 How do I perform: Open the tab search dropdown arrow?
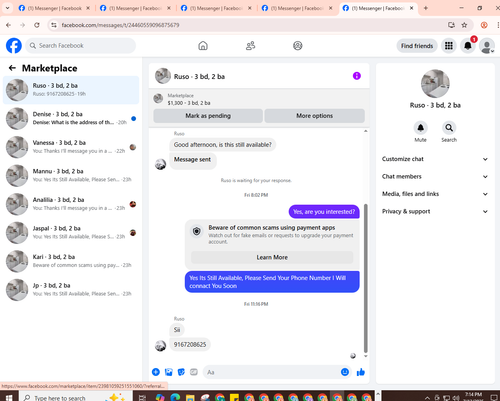(7, 8)
